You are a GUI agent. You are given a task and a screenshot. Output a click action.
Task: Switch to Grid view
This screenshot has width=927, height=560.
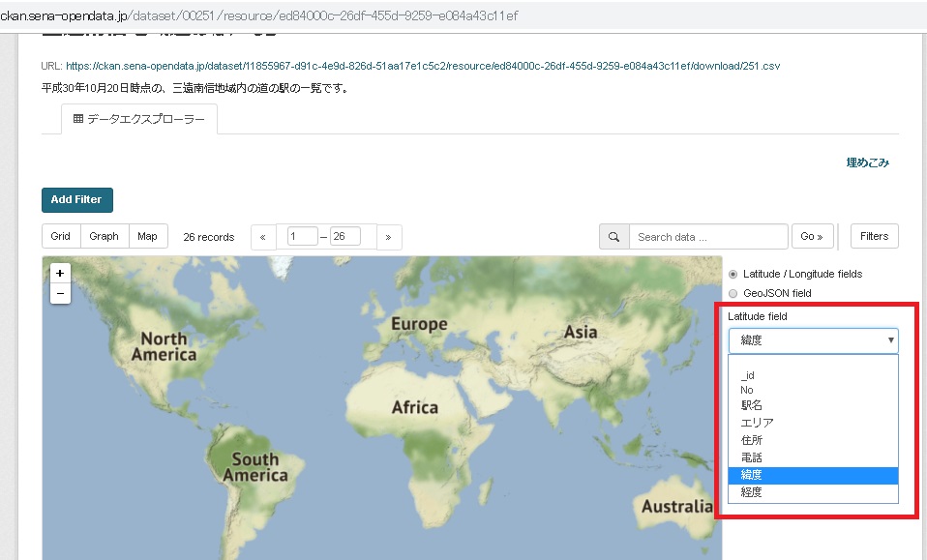click(x=61, y=237)
